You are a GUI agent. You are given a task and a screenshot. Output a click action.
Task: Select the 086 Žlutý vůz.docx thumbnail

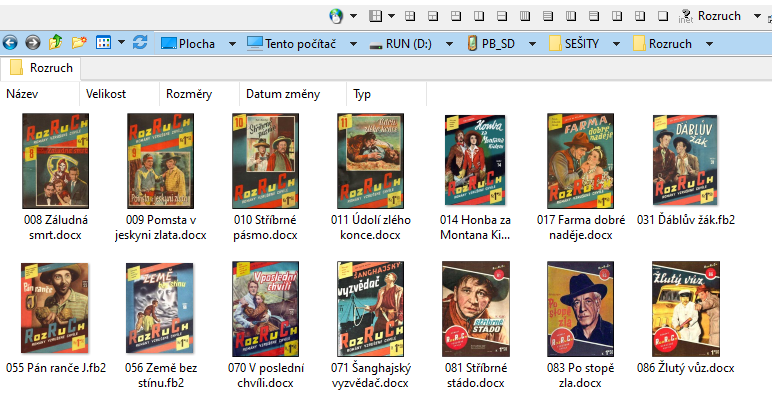click(687, 308)
